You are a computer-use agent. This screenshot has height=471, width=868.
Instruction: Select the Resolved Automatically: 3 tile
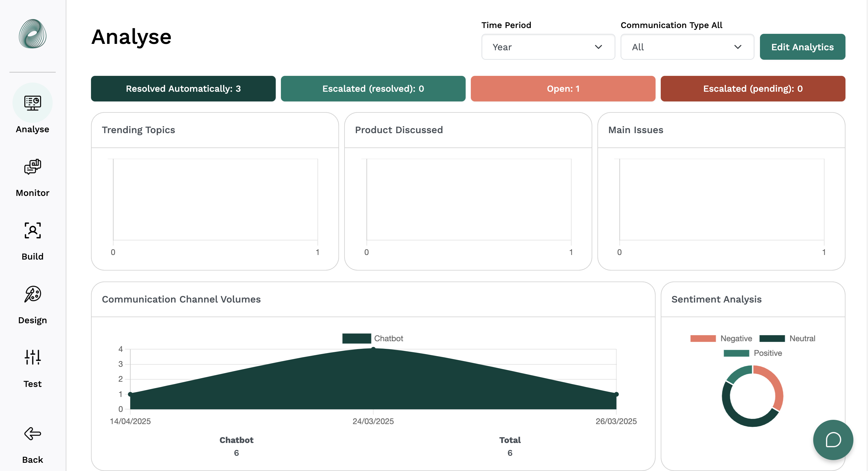click(183, 89)
